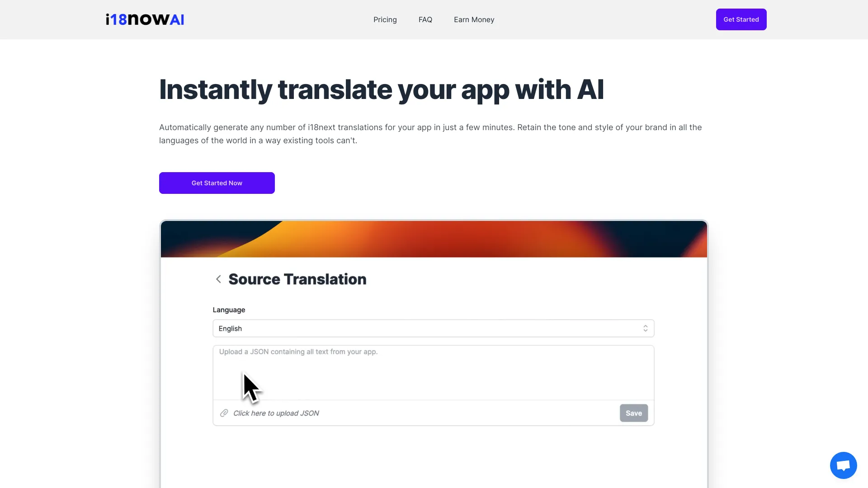Navigate to the FAQ section
Screen dimensions: 868x488
(x=425, y=19)
